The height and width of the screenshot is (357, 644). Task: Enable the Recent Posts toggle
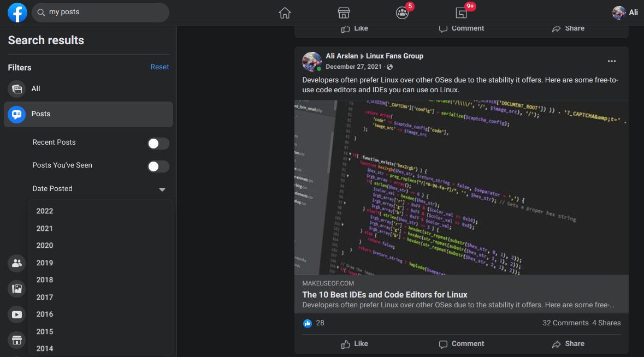pos(158,144)
